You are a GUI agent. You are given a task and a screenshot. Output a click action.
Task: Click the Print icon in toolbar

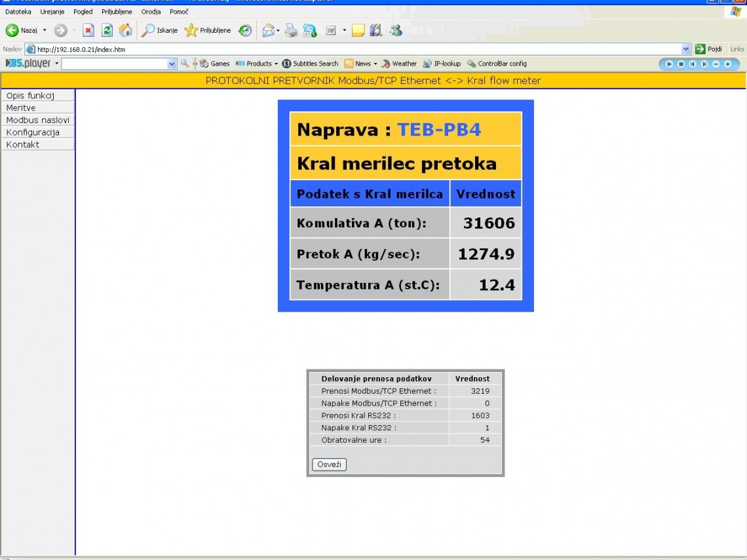coord(291,30)
